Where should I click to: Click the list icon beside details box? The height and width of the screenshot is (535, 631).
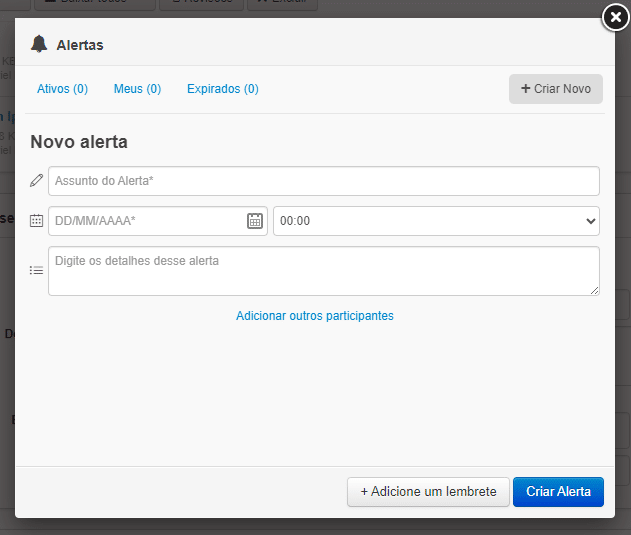(37, 270)
